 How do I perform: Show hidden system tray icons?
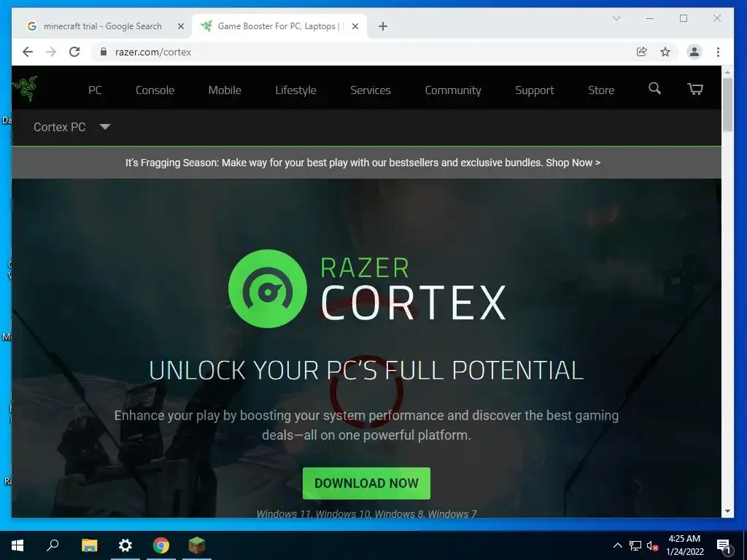pyautogui.click(x=617, y=545)
